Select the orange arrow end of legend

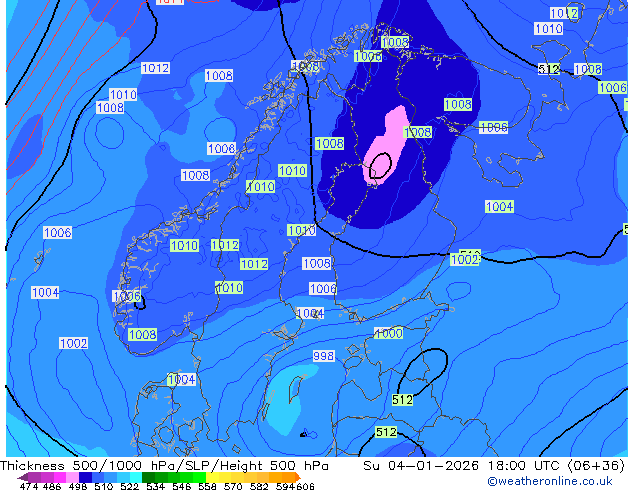click(298, 477)
